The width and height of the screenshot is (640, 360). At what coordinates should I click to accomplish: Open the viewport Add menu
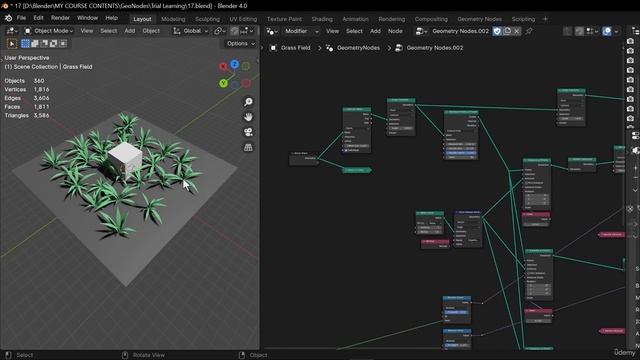coord(130,31)
